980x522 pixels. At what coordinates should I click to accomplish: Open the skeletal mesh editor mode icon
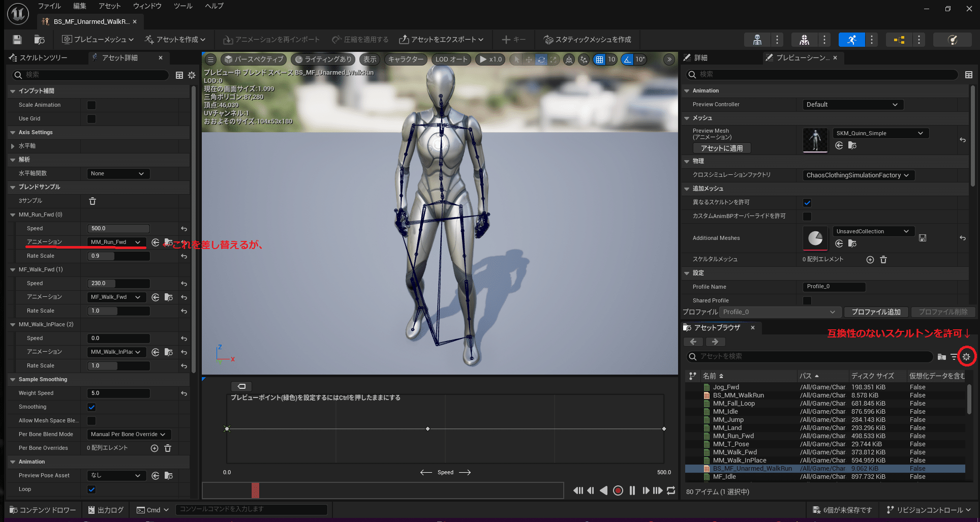coord(804,40)
